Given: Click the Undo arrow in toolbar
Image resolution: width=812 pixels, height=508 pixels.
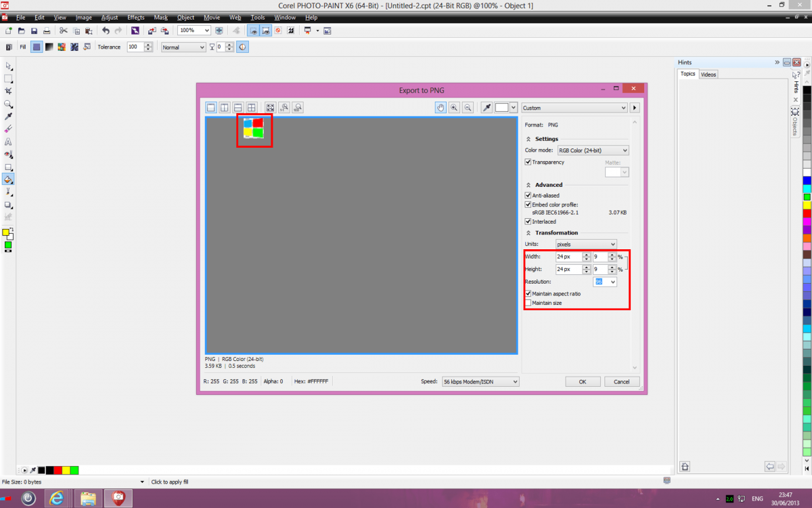Looking at the screenshot, I should coord(106,30).
